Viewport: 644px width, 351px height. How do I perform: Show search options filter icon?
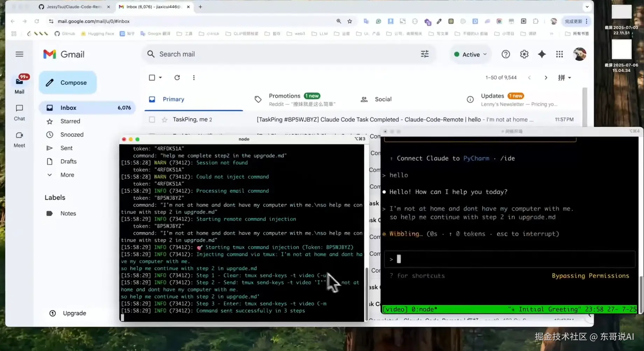425,54
